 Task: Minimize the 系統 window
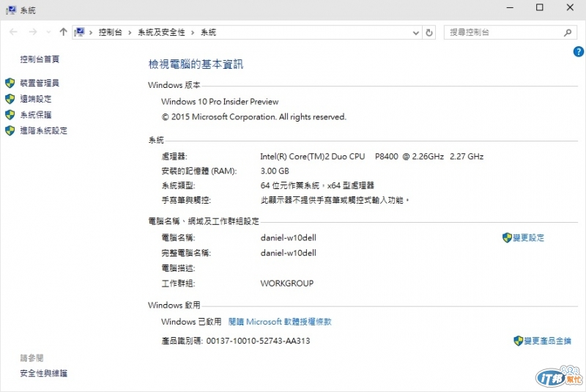(510, 7)
